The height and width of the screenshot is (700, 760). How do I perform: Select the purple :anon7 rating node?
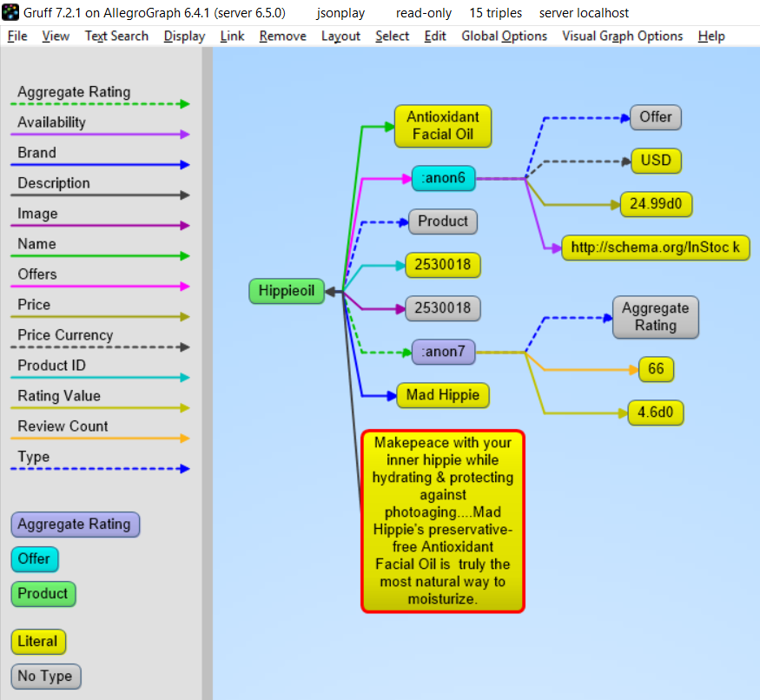[443, 352]
